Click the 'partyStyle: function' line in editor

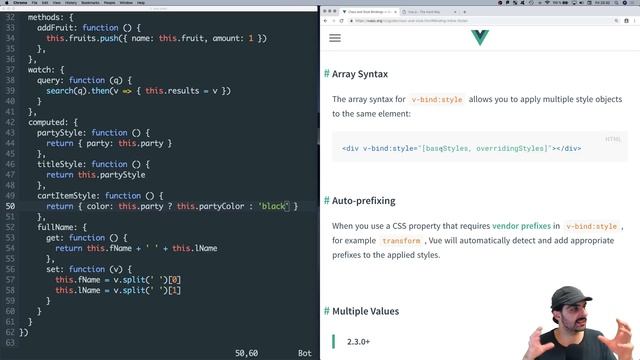pos(93,133)
